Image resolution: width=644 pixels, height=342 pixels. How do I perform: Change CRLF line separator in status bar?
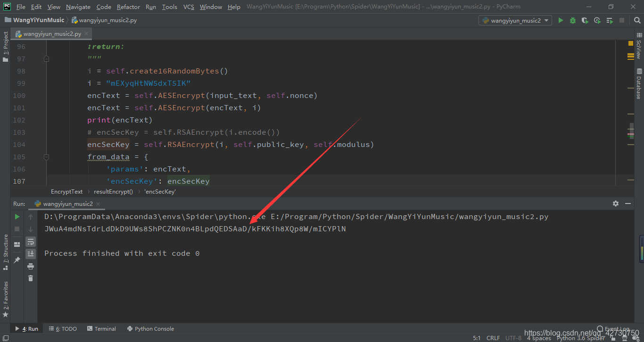point(493,338)
